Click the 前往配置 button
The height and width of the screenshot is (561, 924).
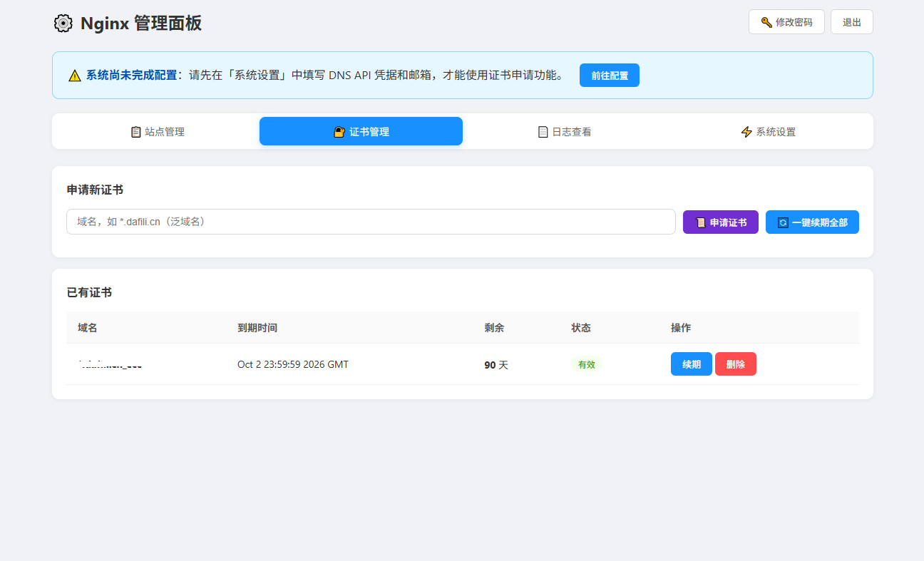point(610,76)
